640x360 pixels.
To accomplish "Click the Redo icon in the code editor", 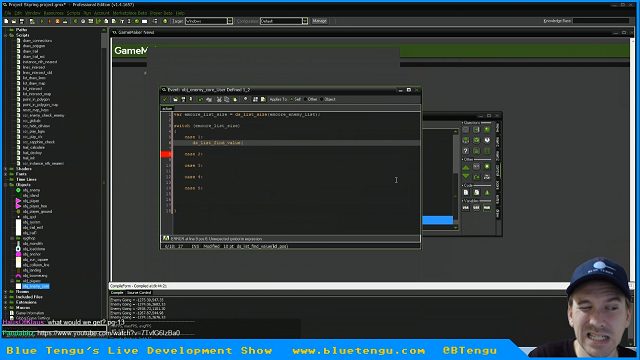I will [209, 99].
